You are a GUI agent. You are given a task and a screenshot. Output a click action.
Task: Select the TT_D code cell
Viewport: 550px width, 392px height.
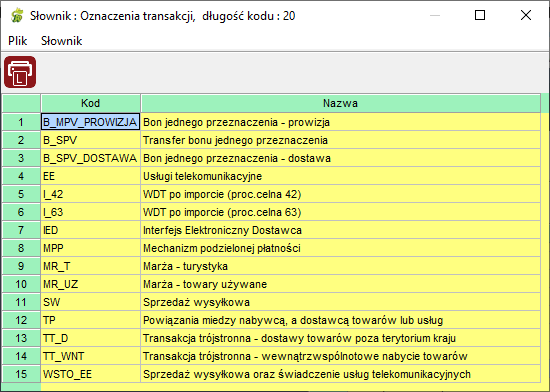coord(90,338)
